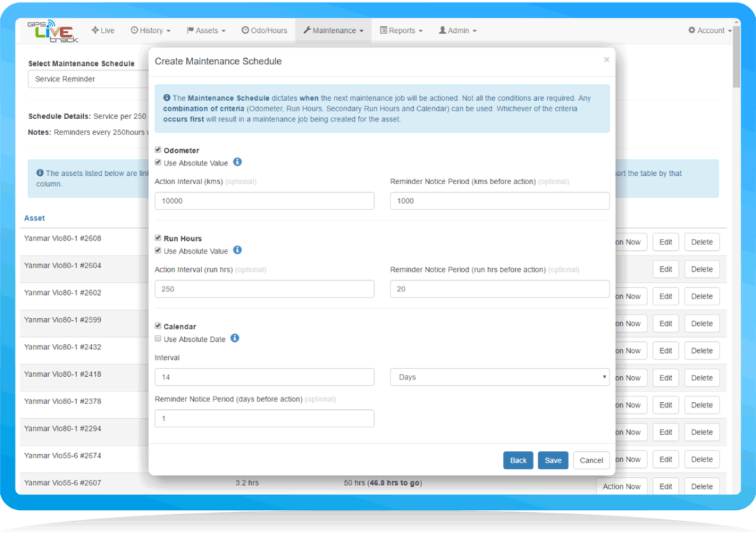Open the Odo/Hours page
The width and height of the screenshot is (756, 545).
264,31
